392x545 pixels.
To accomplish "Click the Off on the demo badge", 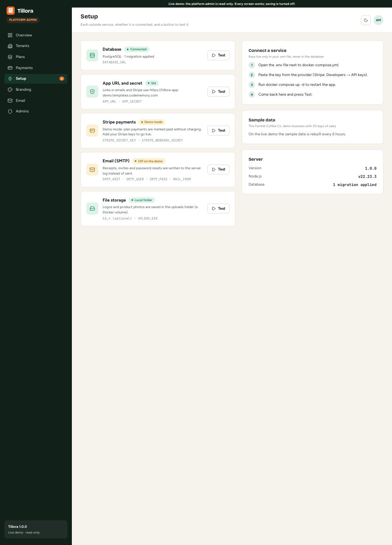I will [x=149, y=161].
